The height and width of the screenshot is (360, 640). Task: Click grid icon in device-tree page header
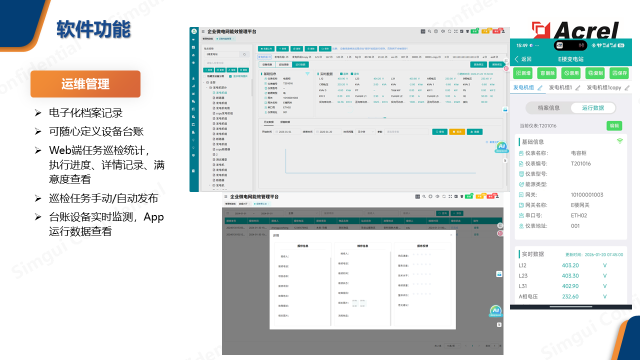click(x=423, y=31)
